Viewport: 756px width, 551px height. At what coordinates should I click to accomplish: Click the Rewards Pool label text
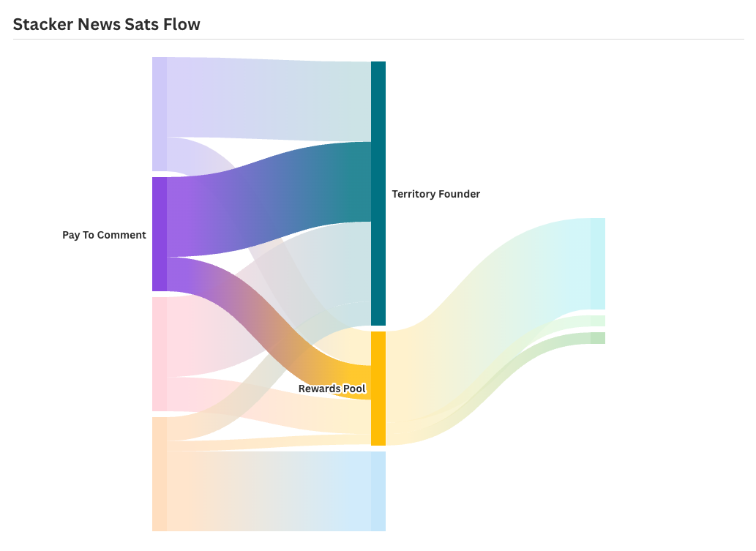[332, 389]
